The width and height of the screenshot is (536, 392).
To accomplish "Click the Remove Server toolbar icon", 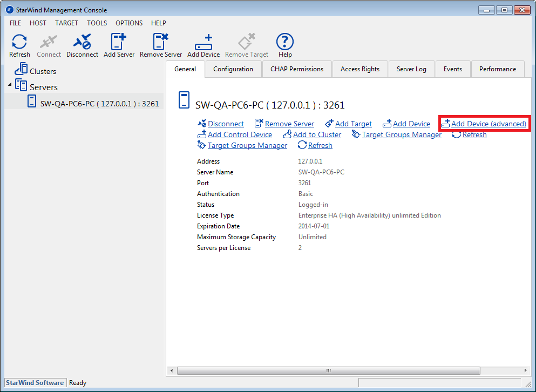I will (x=161, y=42).
